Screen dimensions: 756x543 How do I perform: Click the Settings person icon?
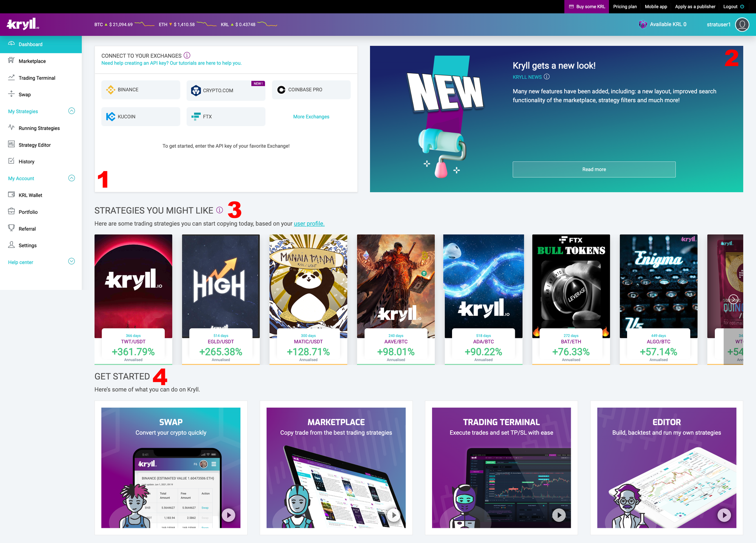(11, 245)
